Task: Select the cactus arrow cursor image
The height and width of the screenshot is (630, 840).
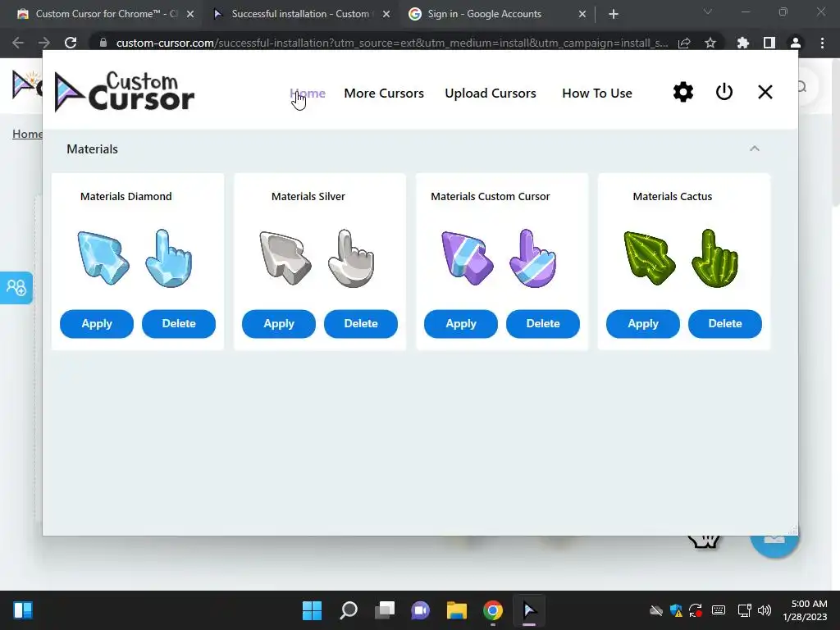Action: pos(650,258)
